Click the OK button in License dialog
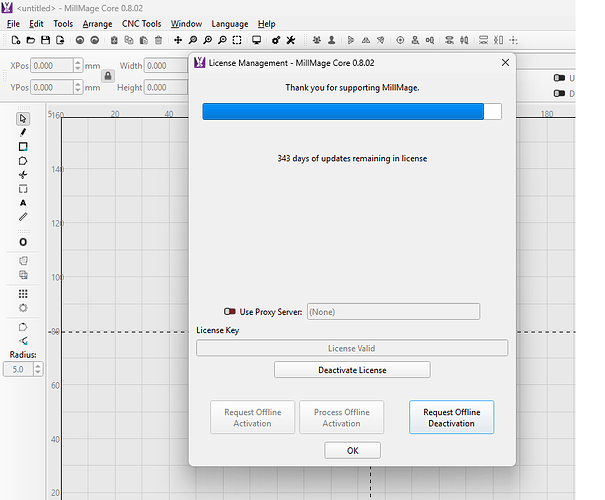This screenshot has height=500, width=605. coord(353,450)
